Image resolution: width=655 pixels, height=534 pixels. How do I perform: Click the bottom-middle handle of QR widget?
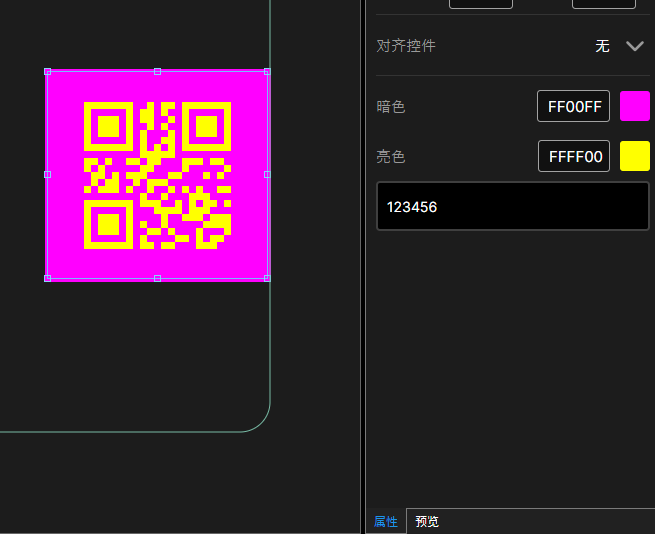157,278
